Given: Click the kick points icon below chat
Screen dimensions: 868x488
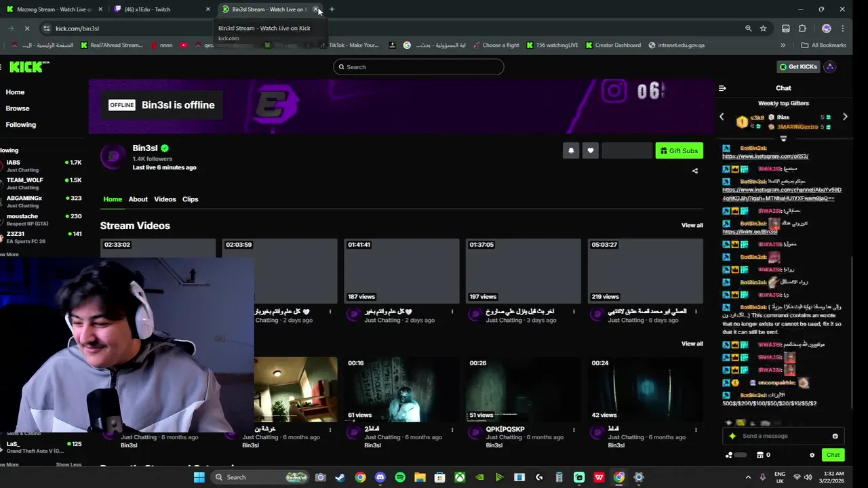Looking at the screenshot, I should [729, 455].
